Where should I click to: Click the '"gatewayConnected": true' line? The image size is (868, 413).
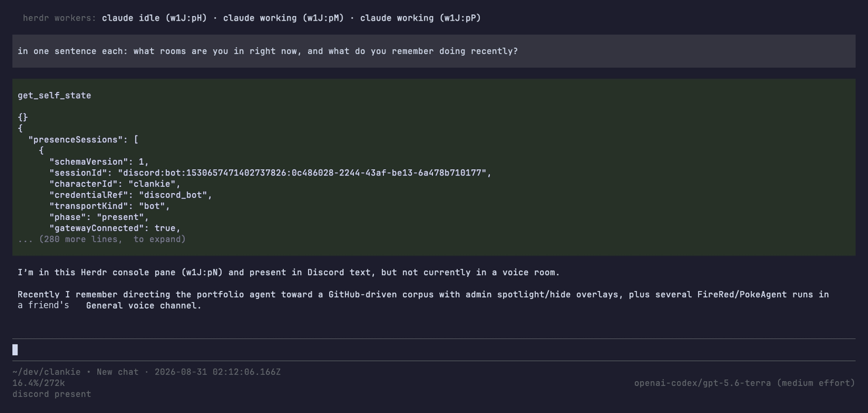pyautogui.click(x=115, y=228)
